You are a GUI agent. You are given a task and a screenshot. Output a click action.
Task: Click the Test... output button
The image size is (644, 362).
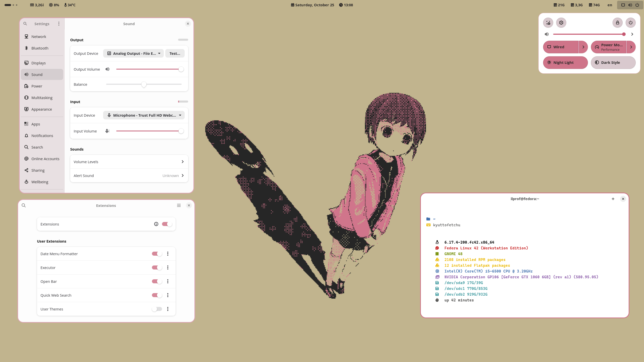[x=175, y=53]
